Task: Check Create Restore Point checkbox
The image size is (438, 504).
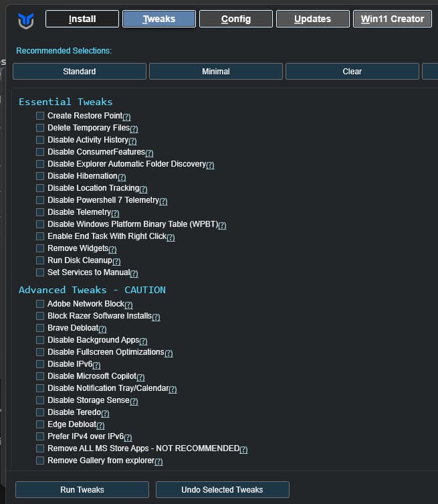Action: coord(40,116)
